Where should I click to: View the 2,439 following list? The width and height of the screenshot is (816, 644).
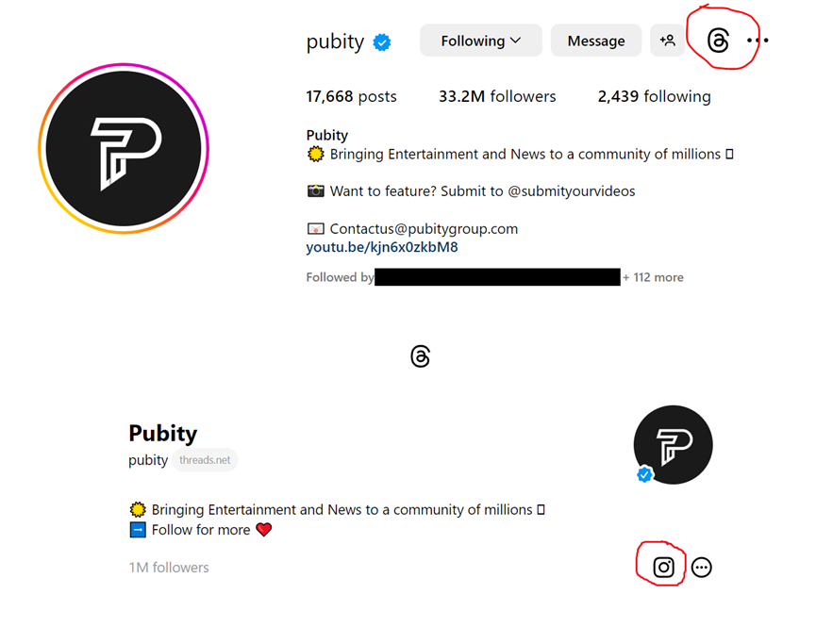pos(654,96)
